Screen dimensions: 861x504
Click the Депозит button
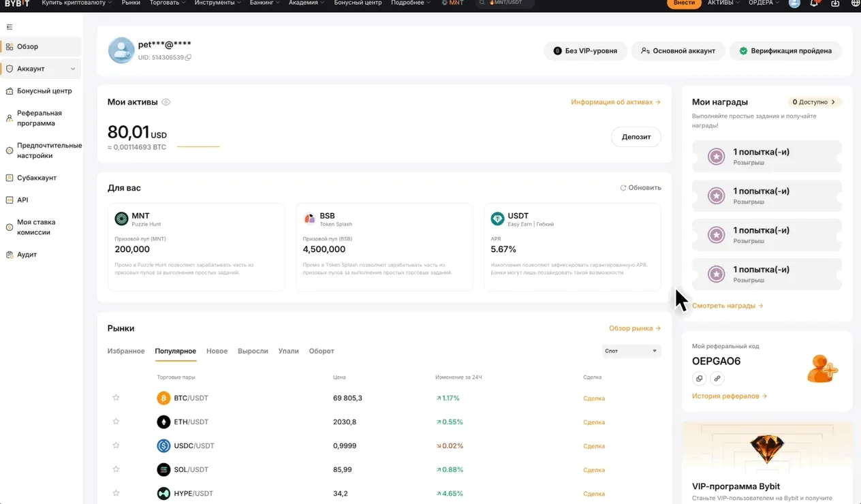point(635,136)
